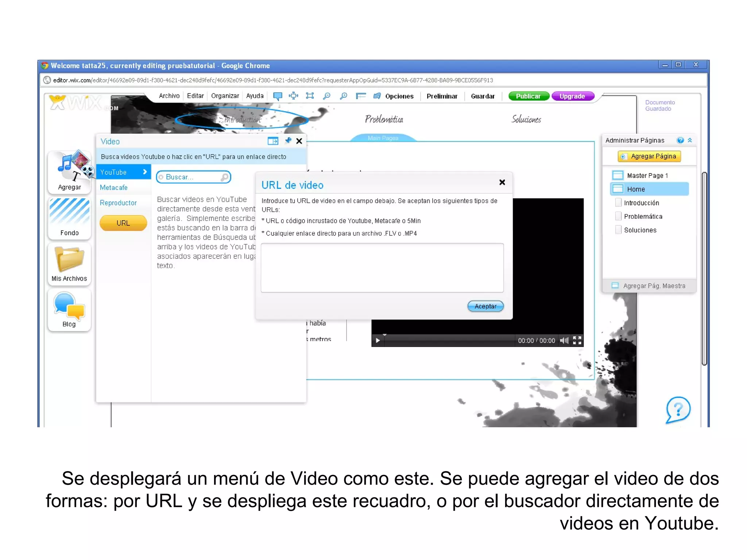Click the YouTube tab arrow chevron
The width and height of the screenshot is (747, 560).
pyautogui.click(x=145, y=172)
